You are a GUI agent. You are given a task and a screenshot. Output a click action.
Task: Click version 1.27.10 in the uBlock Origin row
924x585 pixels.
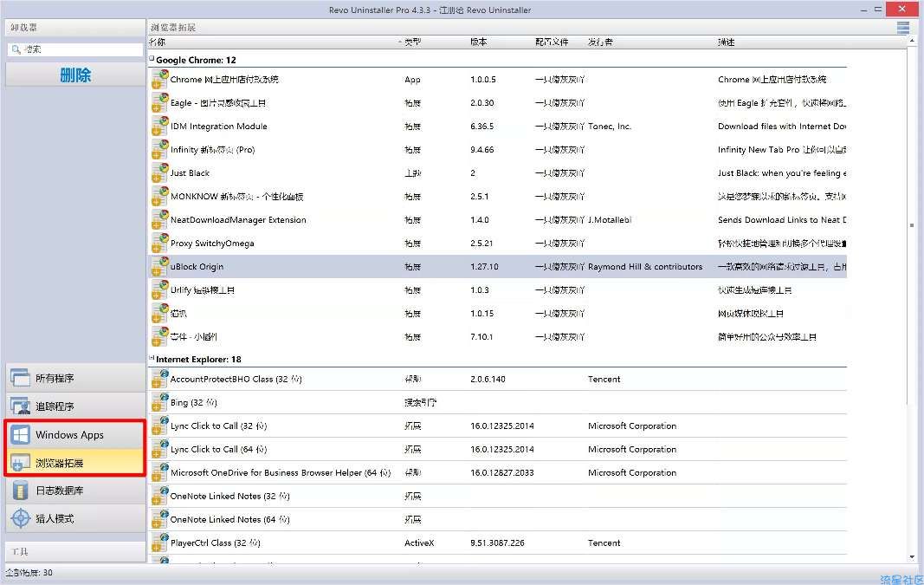click(484, 267)
